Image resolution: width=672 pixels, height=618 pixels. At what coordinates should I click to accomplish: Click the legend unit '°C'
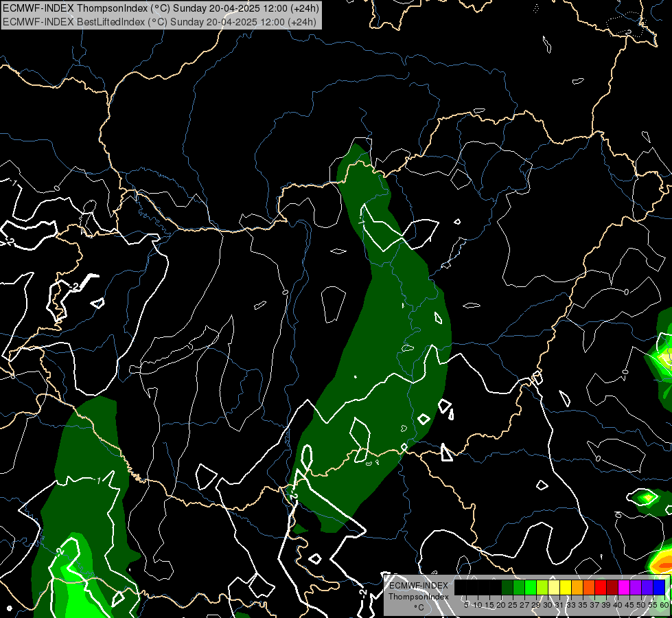(x=419, y=607)
